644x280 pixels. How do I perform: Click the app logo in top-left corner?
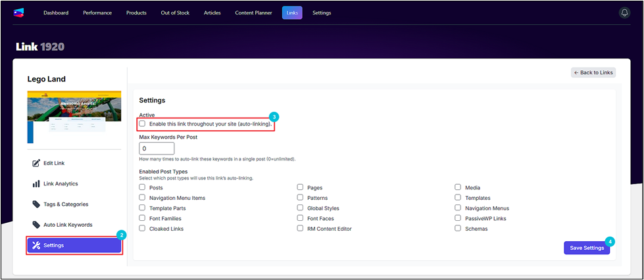[x=18, y=12]
